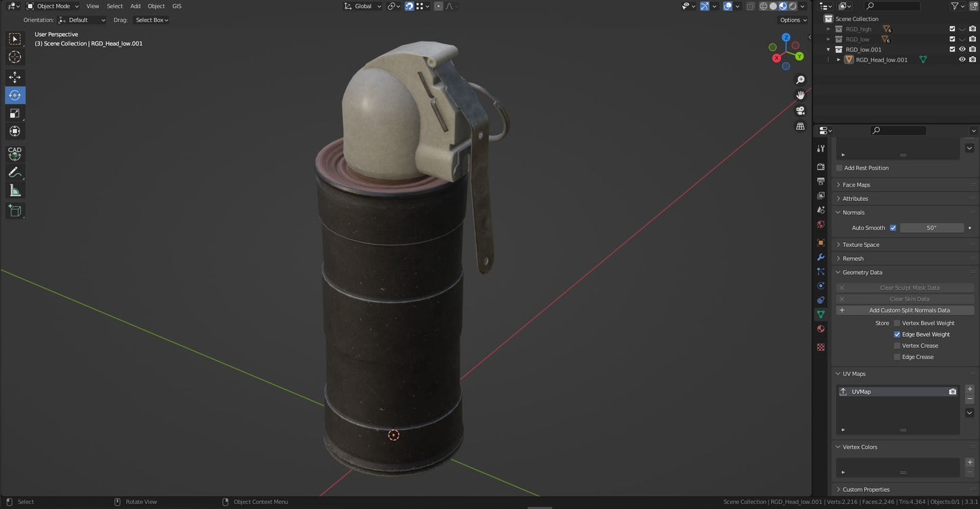Viewport: 980px width, 509px height.
Task: Click the Options button in viewport header
Action: point(793,20)
